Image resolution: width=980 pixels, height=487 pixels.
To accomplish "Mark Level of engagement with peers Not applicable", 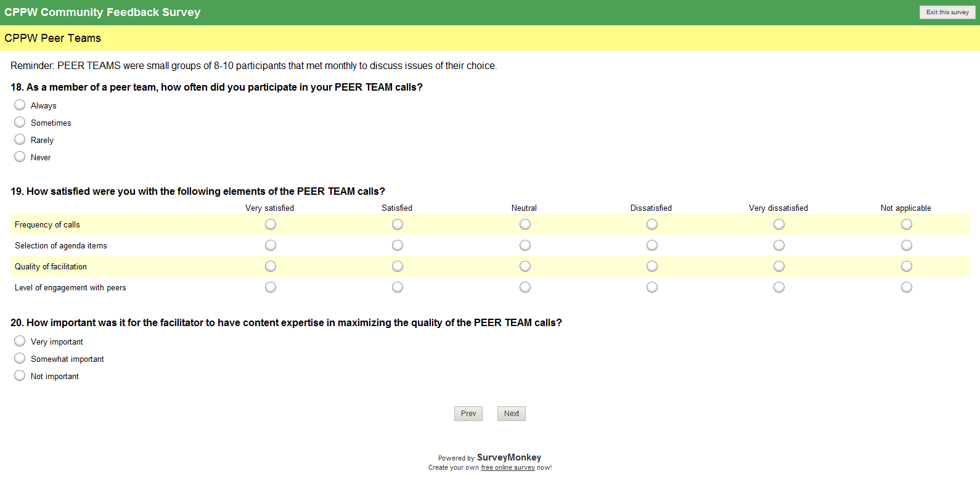I will (906, 287).
